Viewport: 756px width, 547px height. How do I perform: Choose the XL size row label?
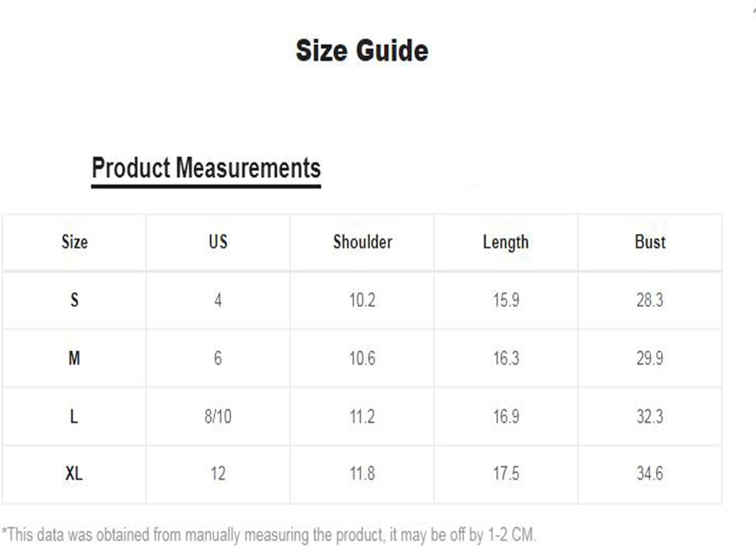click(x=74, y=473)
